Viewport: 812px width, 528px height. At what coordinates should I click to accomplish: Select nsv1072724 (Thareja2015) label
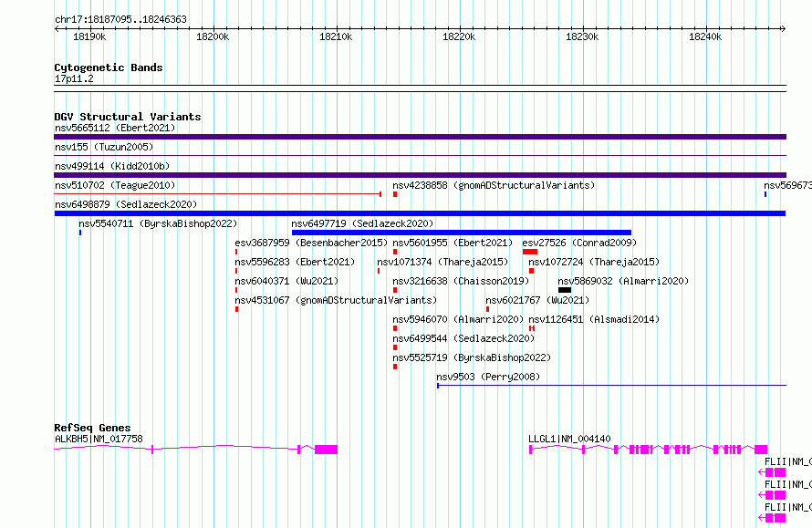pos(594,262)
